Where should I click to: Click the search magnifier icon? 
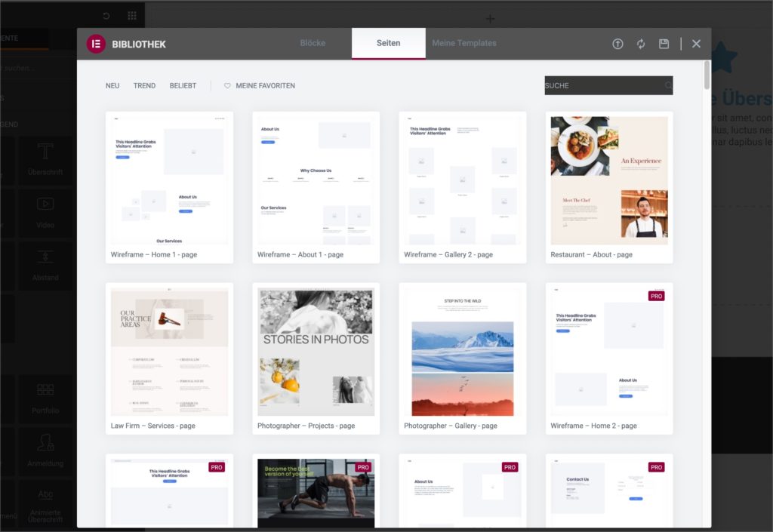(668, 86)
